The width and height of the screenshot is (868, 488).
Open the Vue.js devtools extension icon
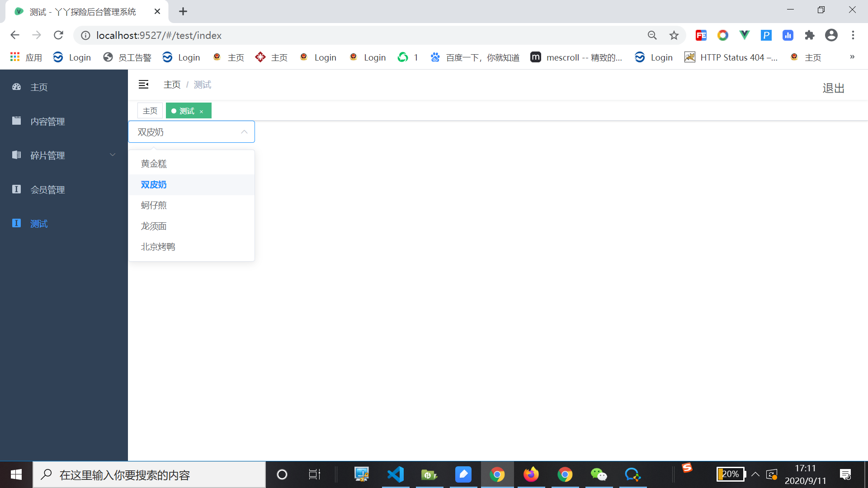[x=744, y=35]
